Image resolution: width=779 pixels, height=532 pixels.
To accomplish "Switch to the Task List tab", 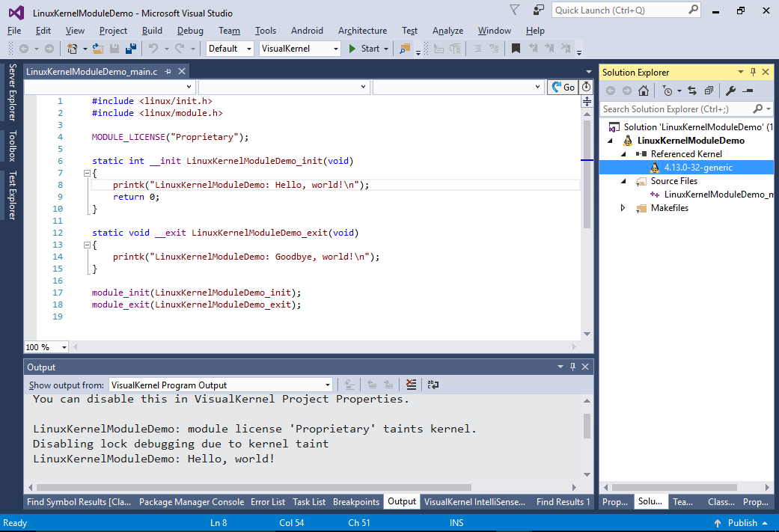I will point(309,502).
